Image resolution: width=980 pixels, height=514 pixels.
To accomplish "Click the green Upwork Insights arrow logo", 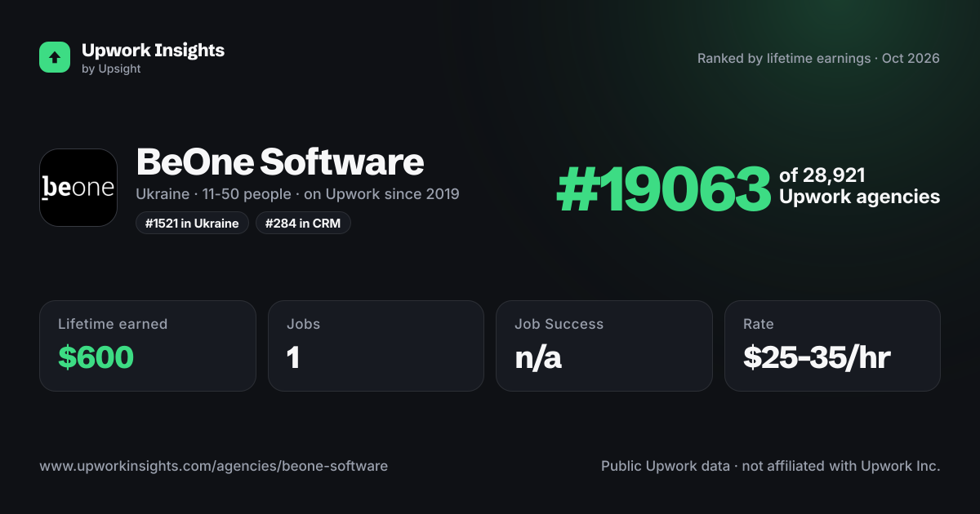I will coord(55,57).
